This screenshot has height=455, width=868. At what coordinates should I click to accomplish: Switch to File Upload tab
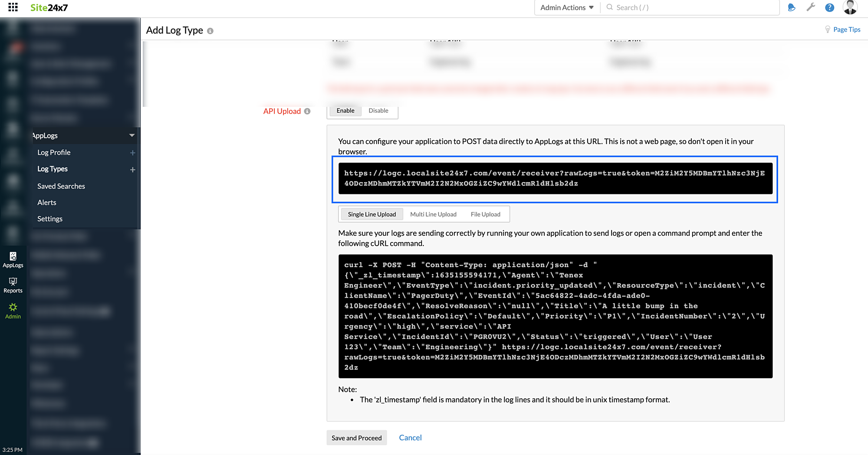tap(485, 214)
